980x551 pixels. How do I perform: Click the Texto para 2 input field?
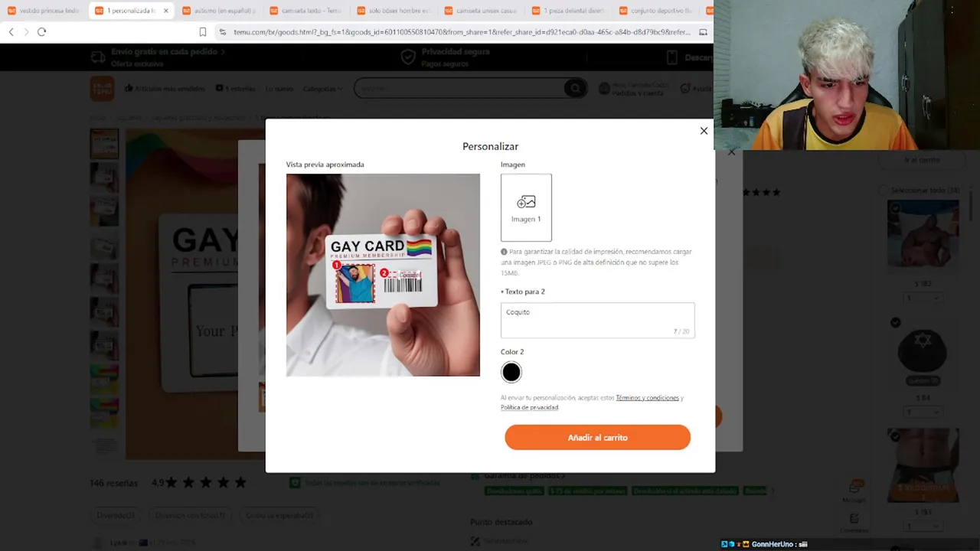point(598,320)
